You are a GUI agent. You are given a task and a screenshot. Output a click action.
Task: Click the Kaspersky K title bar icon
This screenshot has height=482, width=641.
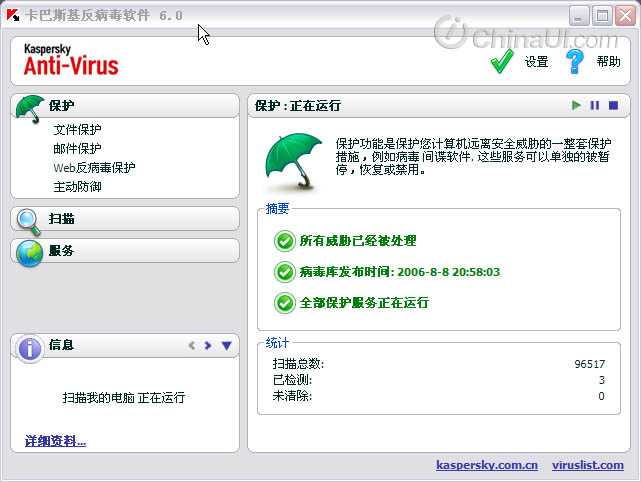click(x=13, y=16)
